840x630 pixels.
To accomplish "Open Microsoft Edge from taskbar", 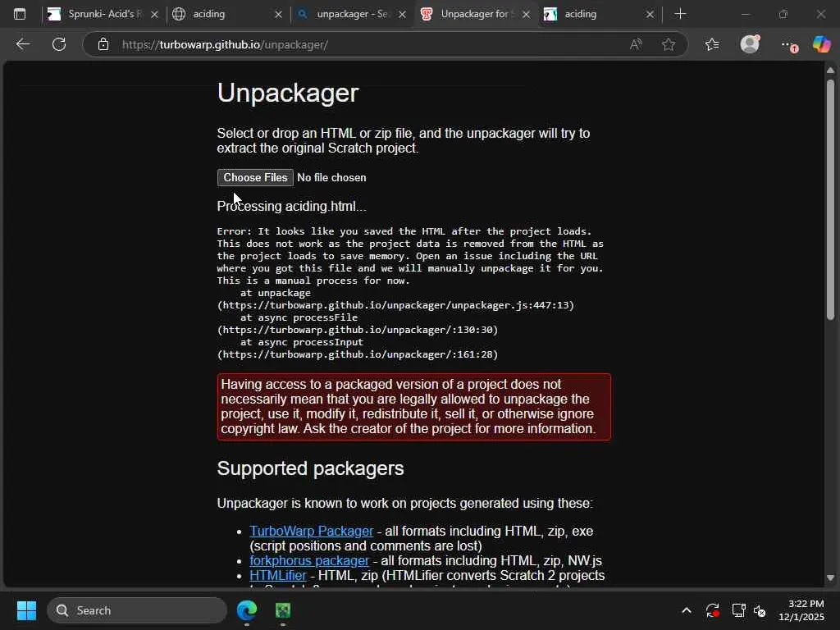I will pos(247,610).
